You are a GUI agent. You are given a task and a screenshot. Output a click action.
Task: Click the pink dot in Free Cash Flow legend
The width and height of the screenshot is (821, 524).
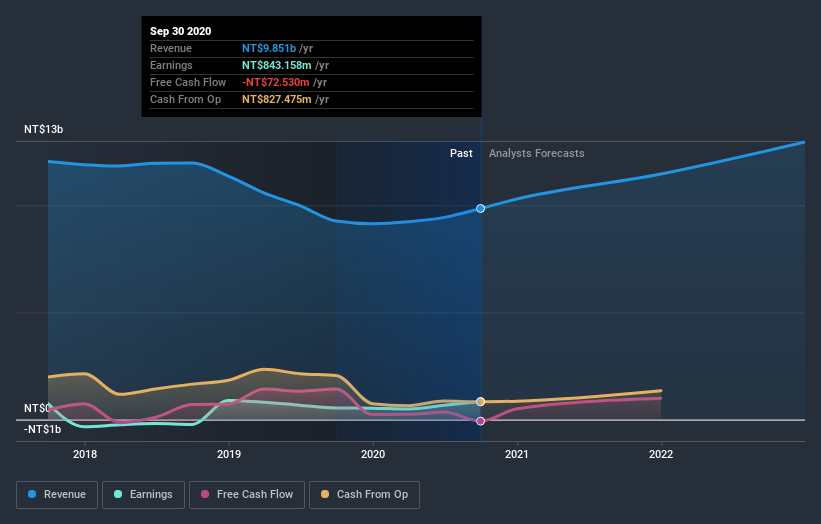[x=205, y=494]
